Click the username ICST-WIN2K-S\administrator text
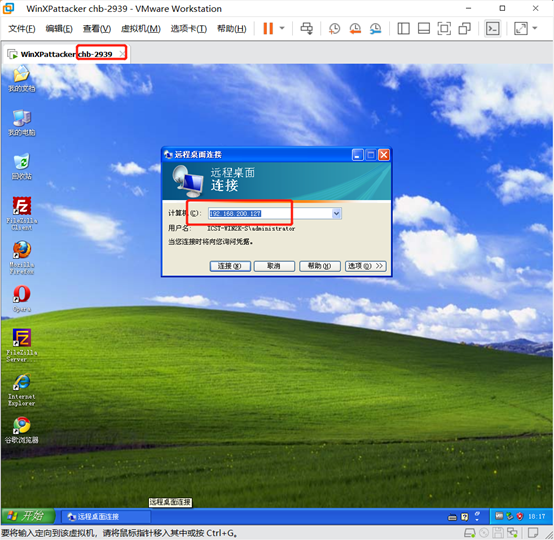The image size is (554, 540). point(251,229)
